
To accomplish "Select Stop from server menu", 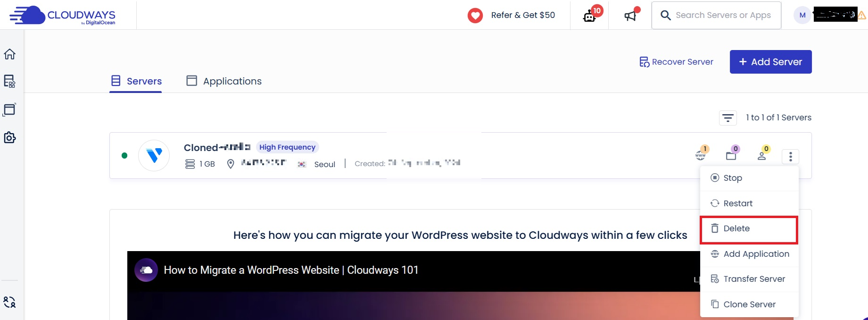I will point(750,178).
